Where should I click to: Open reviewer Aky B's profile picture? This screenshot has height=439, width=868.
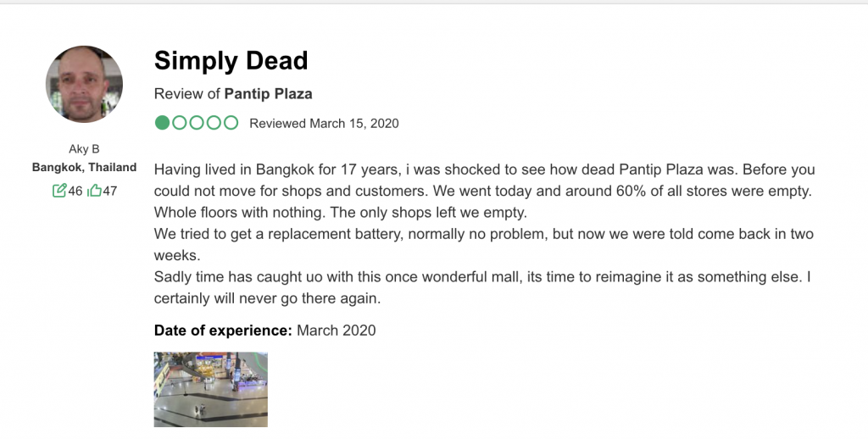point(84,84)
